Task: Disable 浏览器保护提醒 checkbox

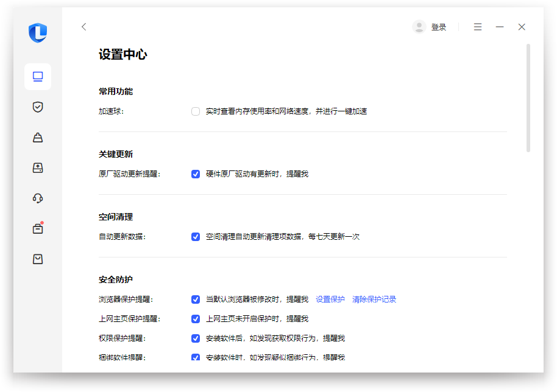Action: pyautogui.click(x=196, y=299)
